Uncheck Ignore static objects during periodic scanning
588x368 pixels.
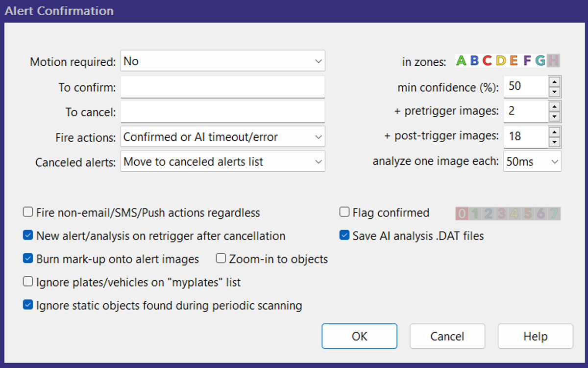pyautogui.click(x=28, y=305)
